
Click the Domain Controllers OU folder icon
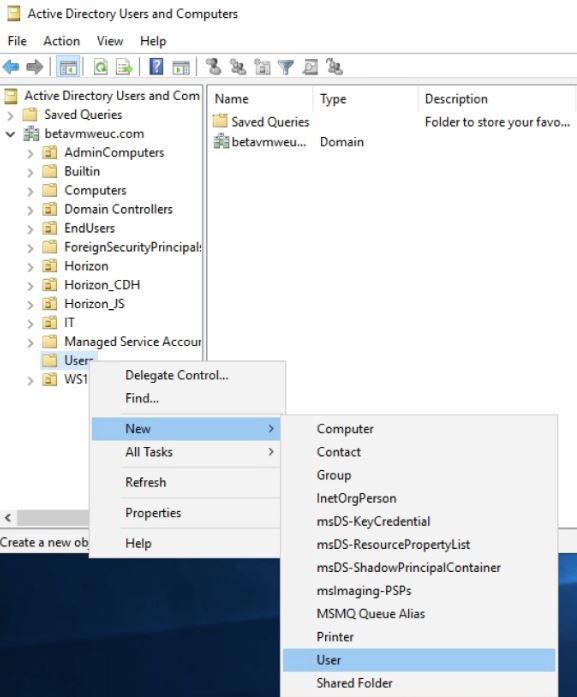pyautogui.click(x=50, y=209)
